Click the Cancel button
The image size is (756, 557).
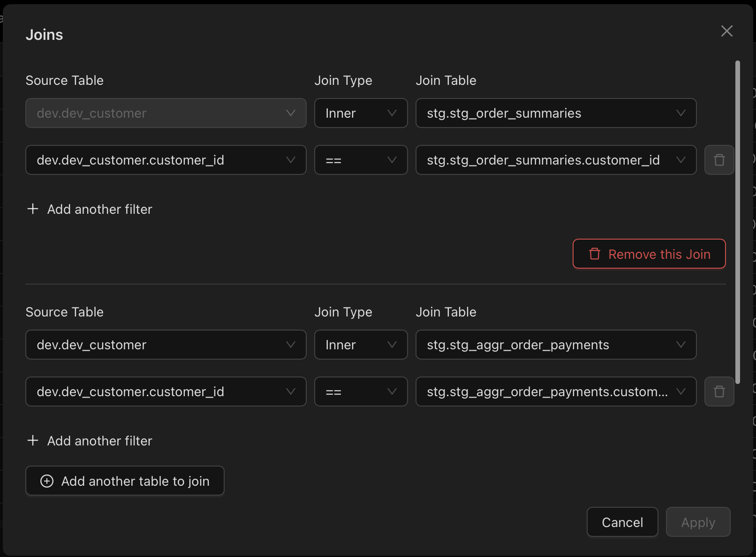coord(622,522)
